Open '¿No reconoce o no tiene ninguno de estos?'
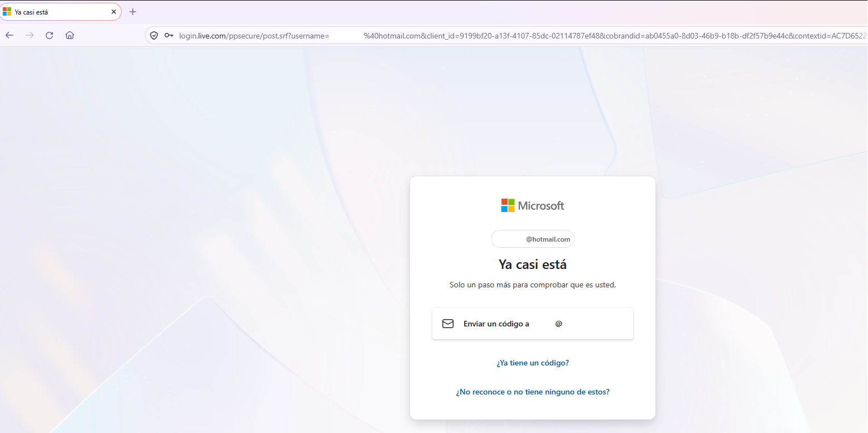The image size is (868, 433). (x=533, y=392)
